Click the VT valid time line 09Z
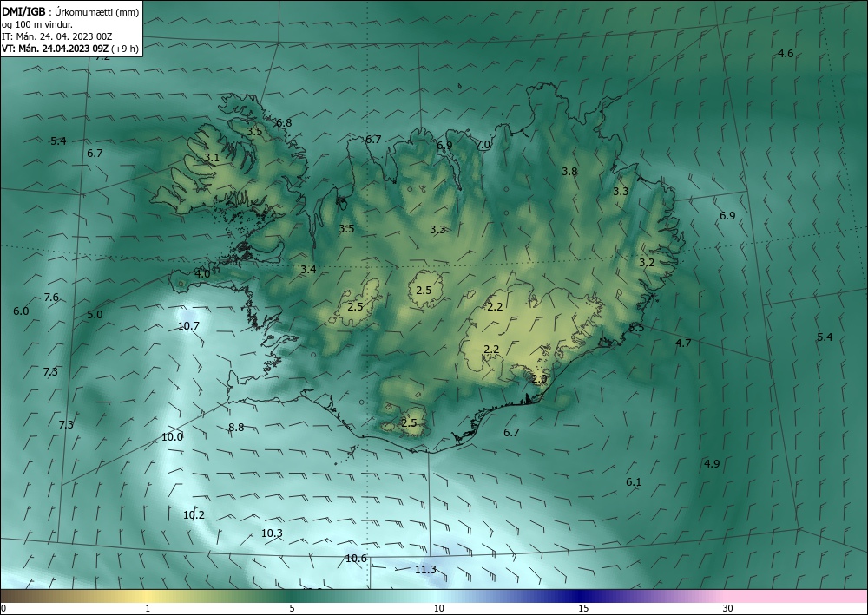Screen dimensions: 868x615 pyautogui.click(x=70, y=48)
